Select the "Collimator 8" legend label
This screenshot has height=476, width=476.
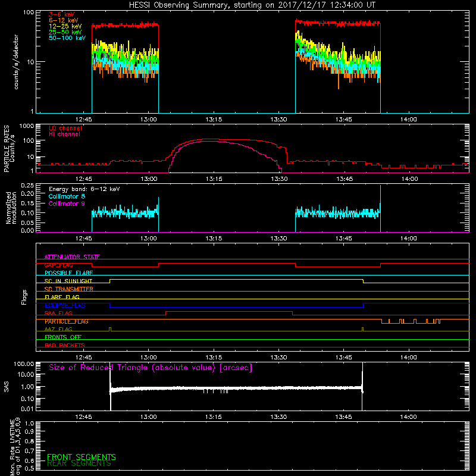67,196
